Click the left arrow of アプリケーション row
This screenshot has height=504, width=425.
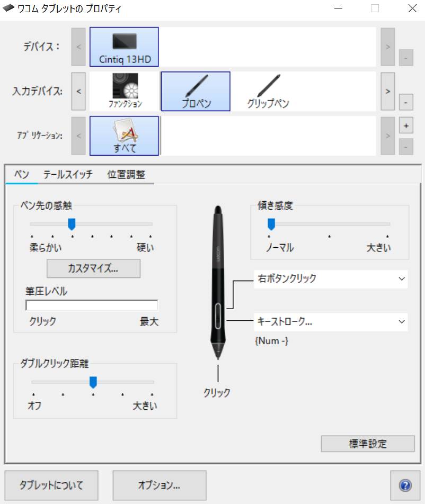coord(78,136)
